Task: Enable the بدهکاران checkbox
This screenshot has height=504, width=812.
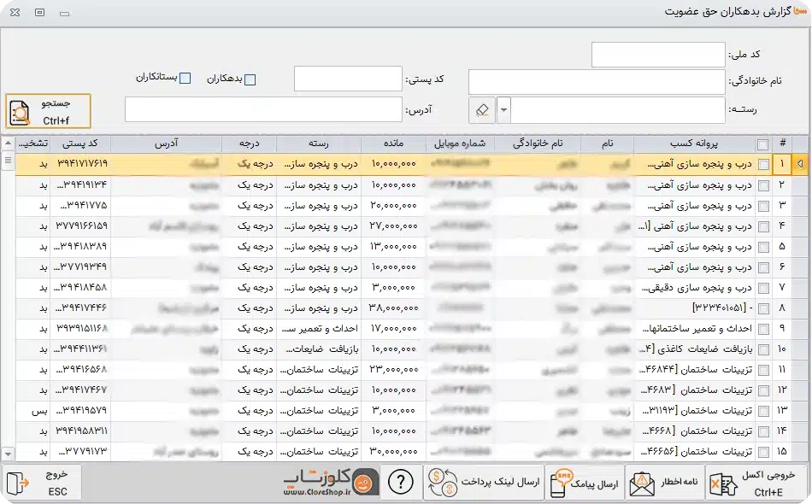Action: (250, 79)
